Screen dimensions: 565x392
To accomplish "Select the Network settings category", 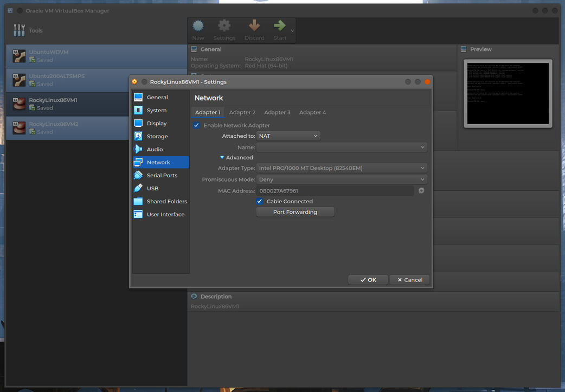I will tap(160, 162).
